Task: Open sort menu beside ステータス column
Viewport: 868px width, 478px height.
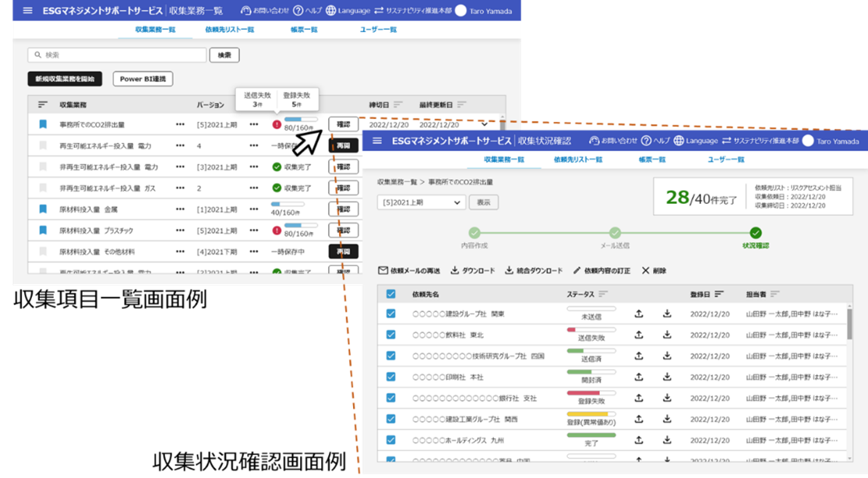Action: point(603,293)
